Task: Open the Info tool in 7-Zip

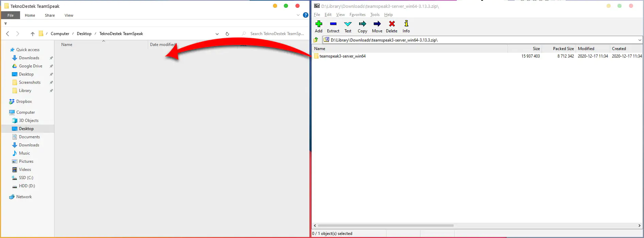Action: [406, 27]
